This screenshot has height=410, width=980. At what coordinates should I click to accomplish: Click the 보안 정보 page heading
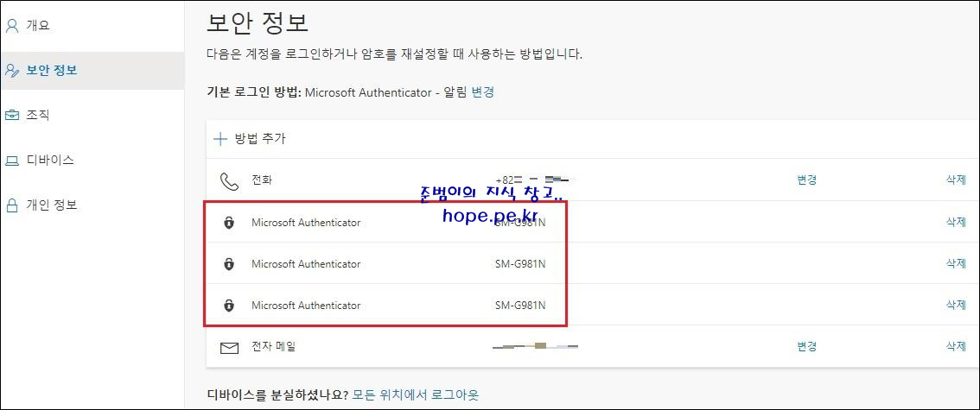coord(257,23)
